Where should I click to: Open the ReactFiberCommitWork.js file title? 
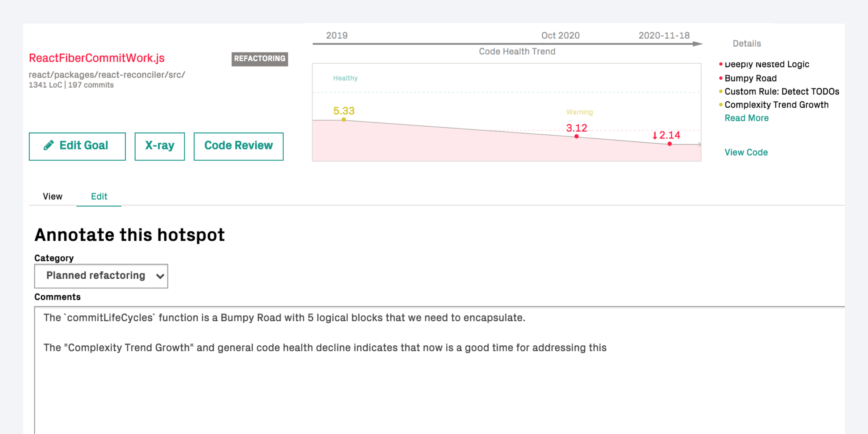(97, 58)
